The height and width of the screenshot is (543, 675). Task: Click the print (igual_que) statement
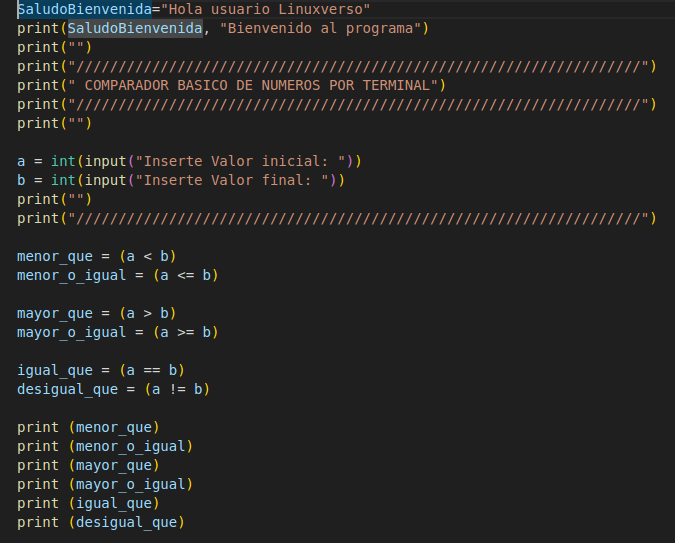coord(88,503)
